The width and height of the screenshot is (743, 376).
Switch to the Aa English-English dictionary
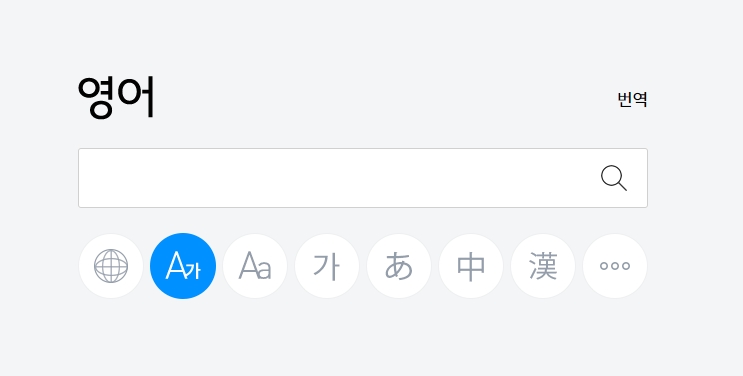tap(255, 266)
